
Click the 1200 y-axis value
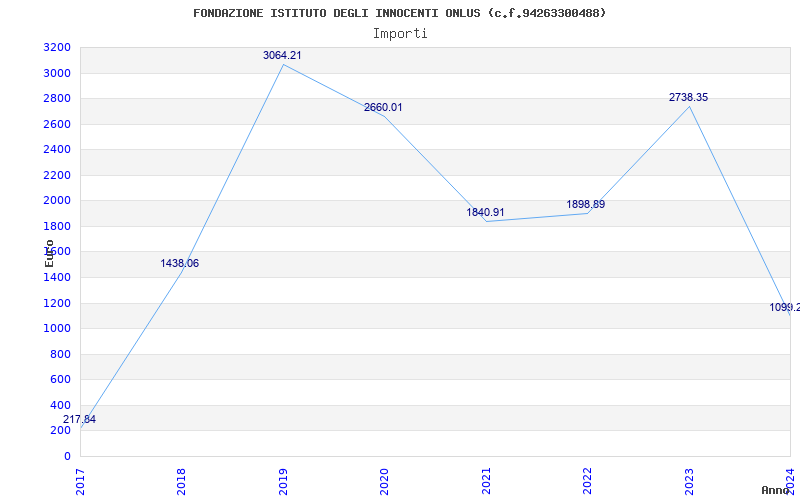click(57, 303)
